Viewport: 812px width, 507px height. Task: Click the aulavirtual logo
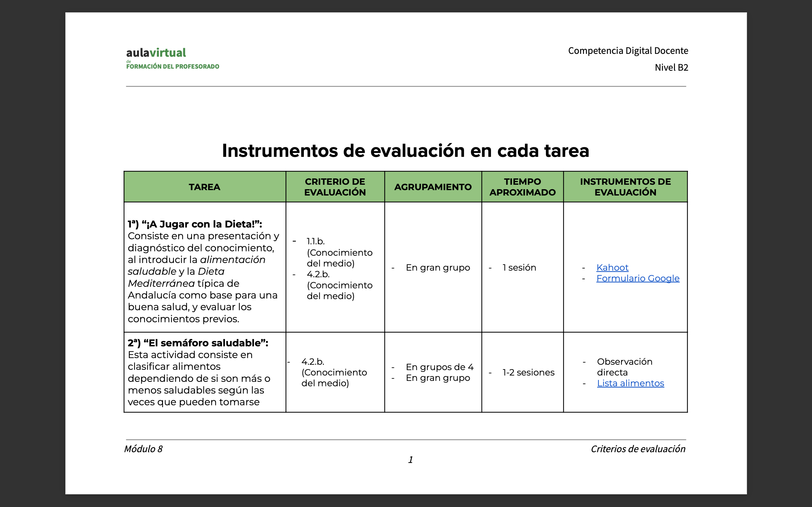click(156, 53)
